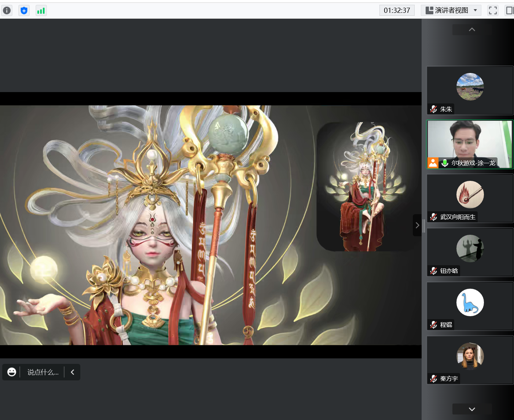
Task: Select 尔秋游戏-涂一龙 video tile
Action: pyautogui.click(x=470, y=144)
